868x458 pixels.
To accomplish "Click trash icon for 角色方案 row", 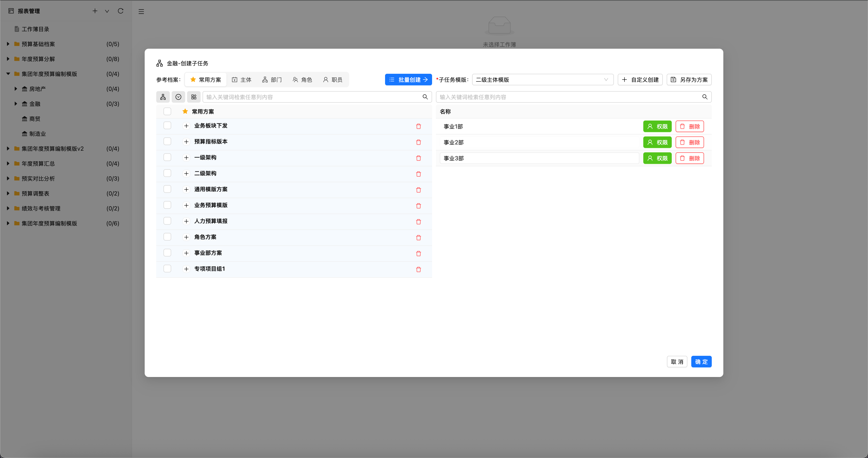I will [419, 238].
